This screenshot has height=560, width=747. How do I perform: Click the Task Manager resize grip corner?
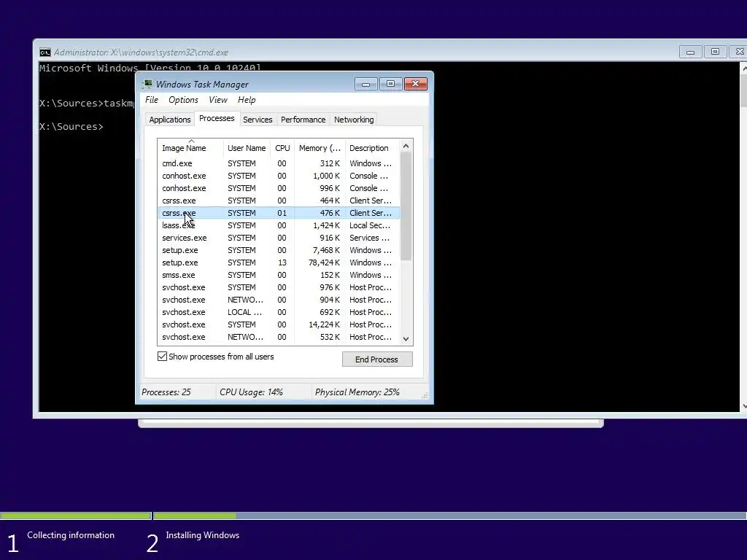[425, 396]
